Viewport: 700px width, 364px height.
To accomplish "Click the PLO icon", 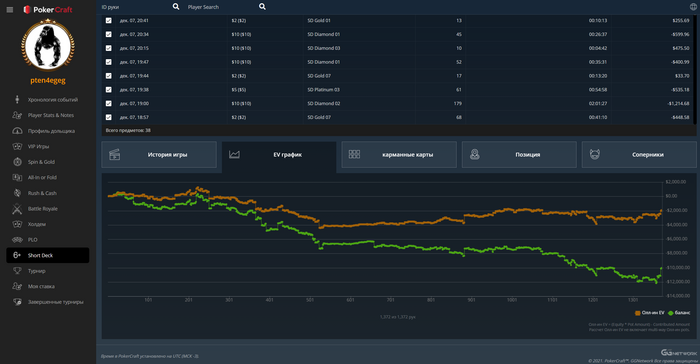I will point(17,240).
